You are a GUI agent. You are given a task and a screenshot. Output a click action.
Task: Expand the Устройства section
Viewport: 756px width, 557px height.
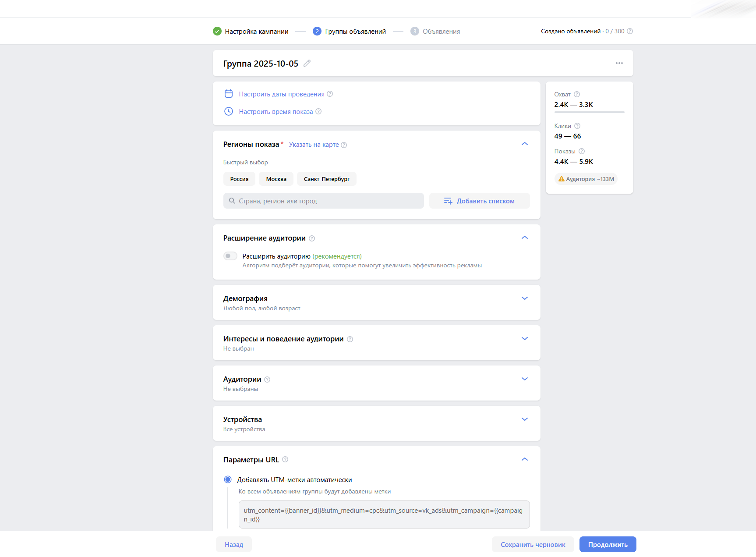tap(524, 419)
